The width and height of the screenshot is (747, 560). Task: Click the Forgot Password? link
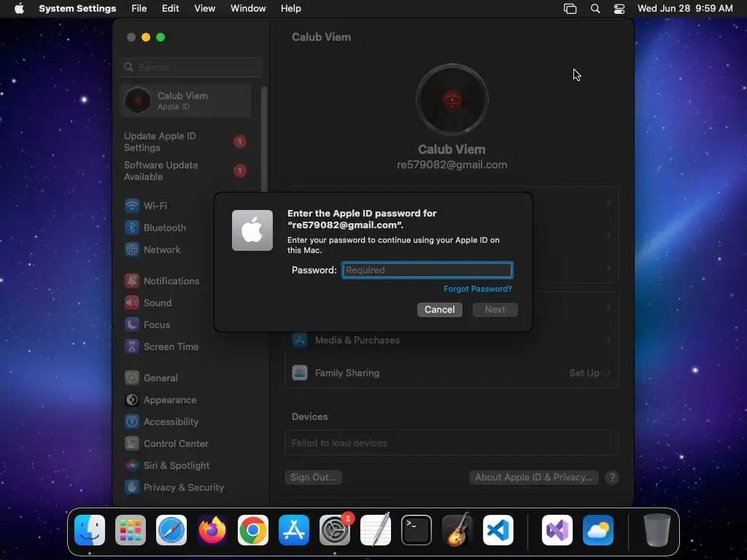tap(478, 289)
